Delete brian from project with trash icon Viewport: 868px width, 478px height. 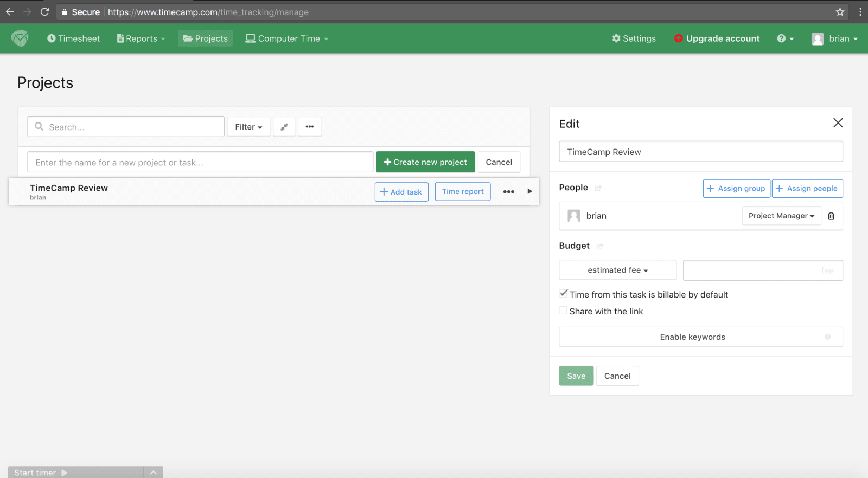(831, 216)
